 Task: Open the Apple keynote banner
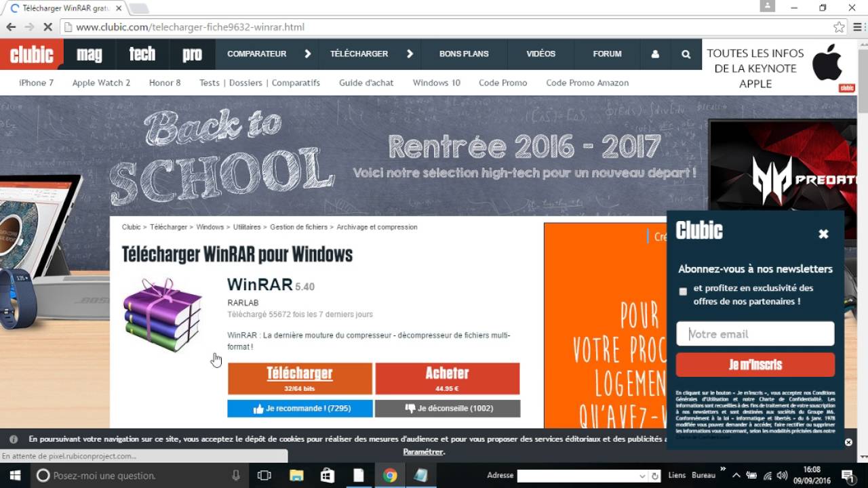[x=780, y=68]
